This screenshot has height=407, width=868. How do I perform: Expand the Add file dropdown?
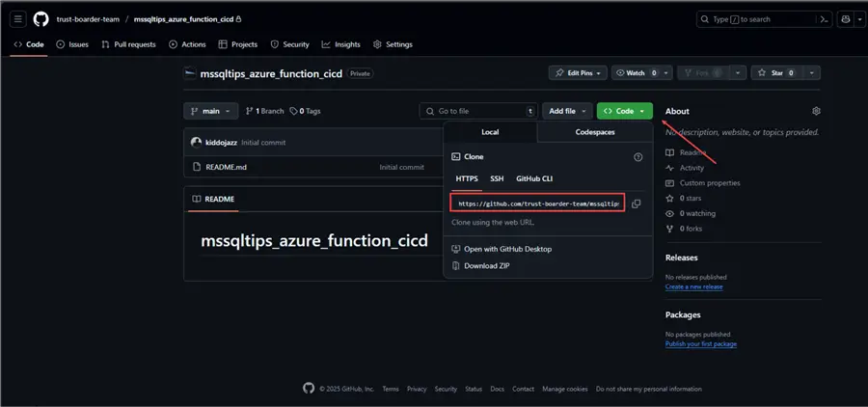[567, 111]
